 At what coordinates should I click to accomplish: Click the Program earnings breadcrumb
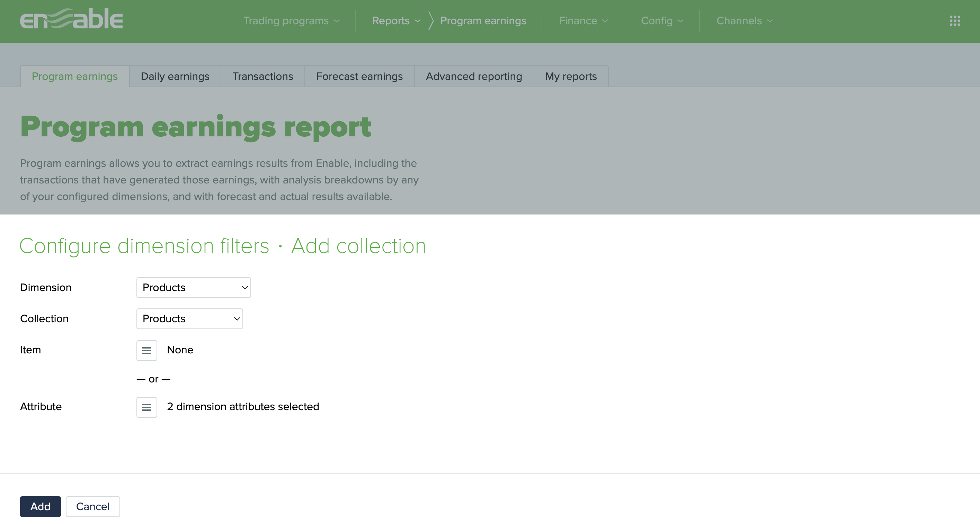[483, 20]
